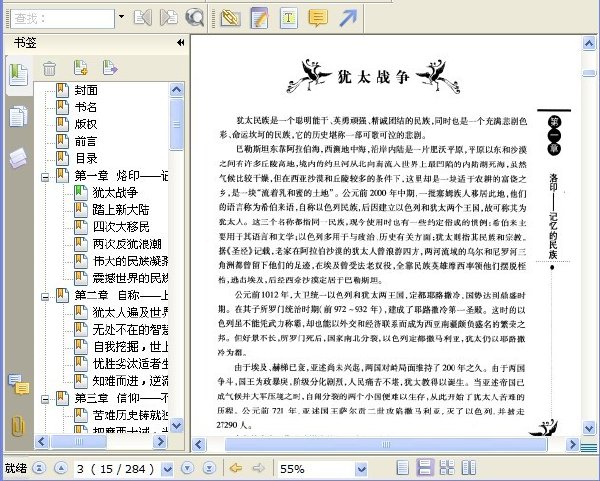
Task: Click document horizontal scrollbar thumb
Action: click(x=386, y=445)
